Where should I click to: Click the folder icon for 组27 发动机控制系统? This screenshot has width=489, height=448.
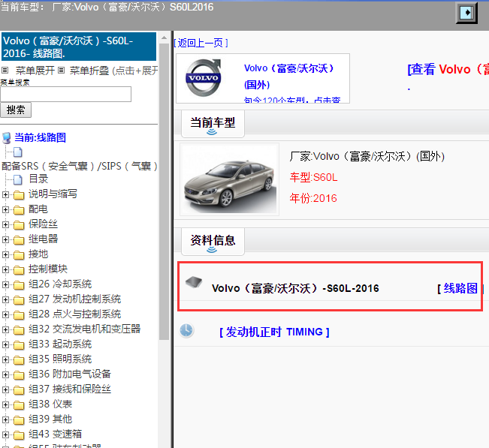click(x=19, y=300)
